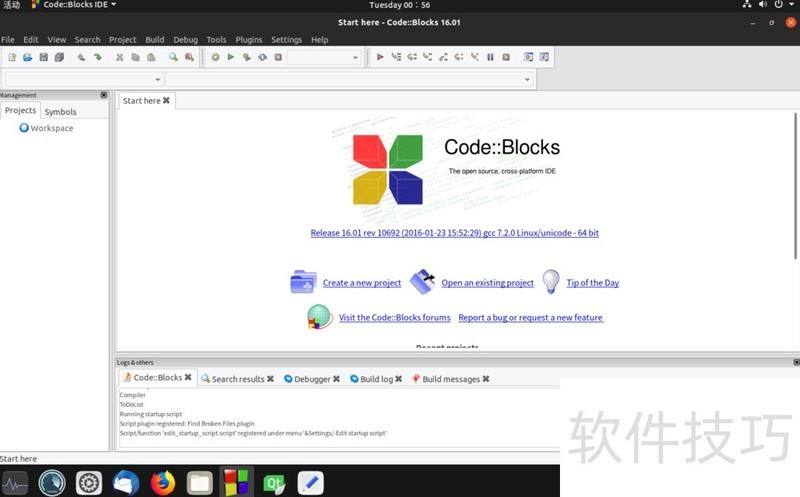Image resolution: width=800 pixels, height=497 pixels.
Task: Switch to the Projects tab
Action: pyautogui.click(x=20, y=110)
